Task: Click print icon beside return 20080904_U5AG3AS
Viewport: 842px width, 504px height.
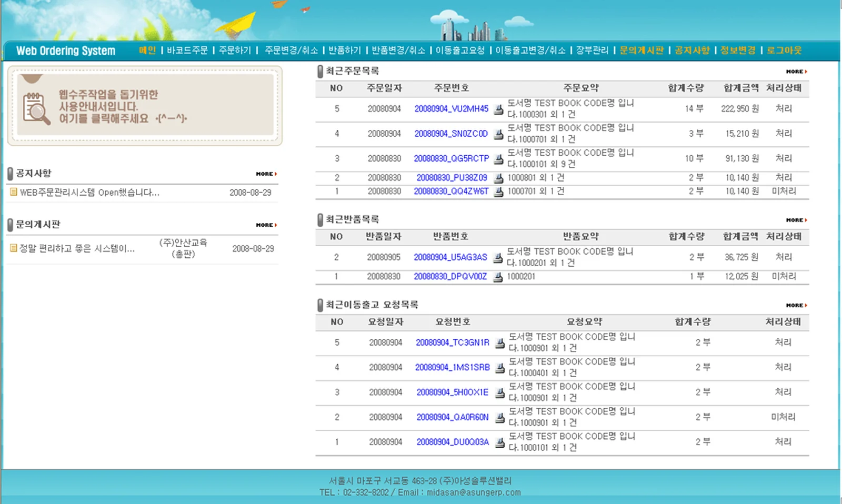Action: pyautogui.click(x=498, y=258)
